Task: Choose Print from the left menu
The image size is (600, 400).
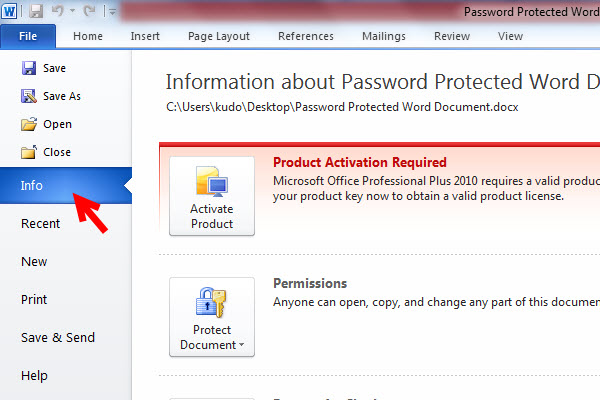Action: click(34, 299)
